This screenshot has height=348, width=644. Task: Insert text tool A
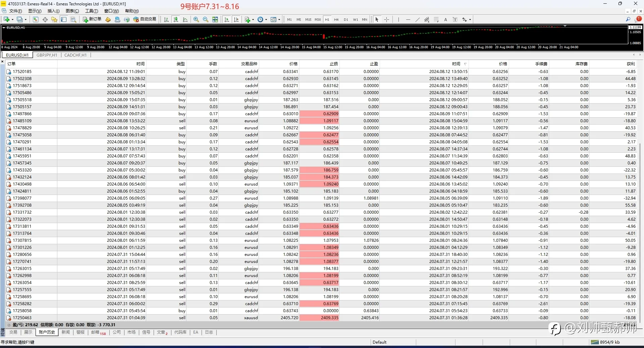445,19
